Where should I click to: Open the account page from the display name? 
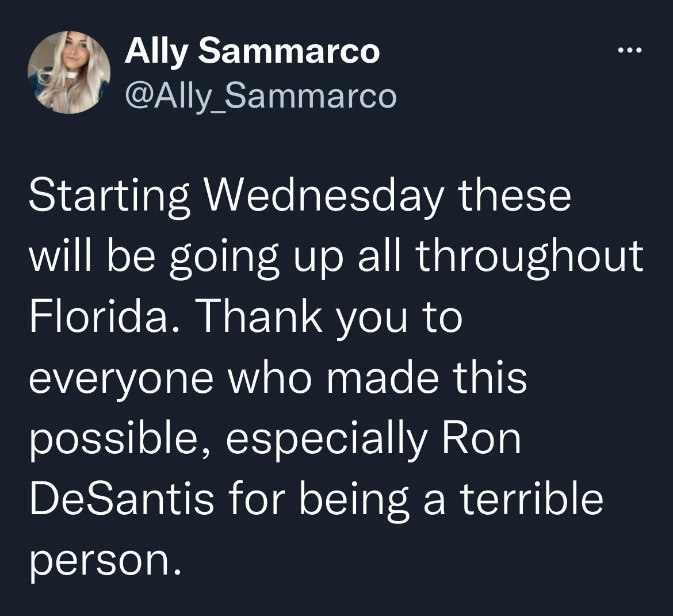(251, 52)
